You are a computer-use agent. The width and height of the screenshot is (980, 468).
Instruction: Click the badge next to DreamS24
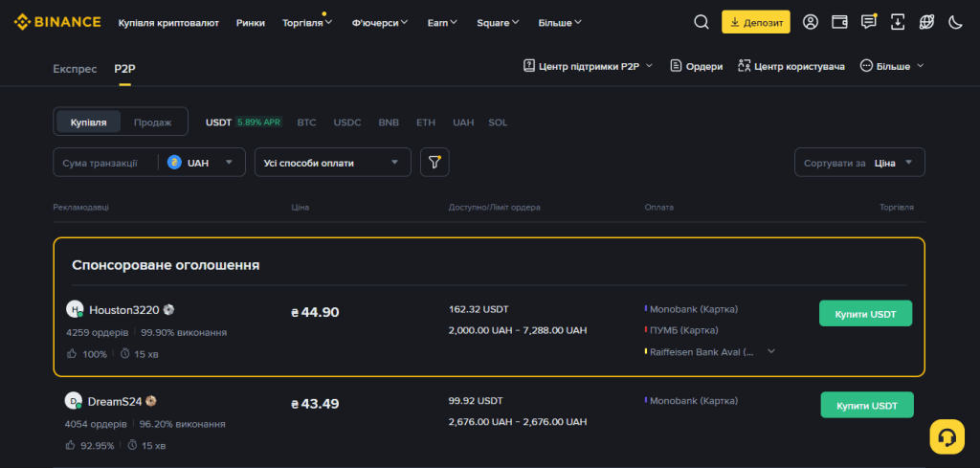[x=150, y=401]
